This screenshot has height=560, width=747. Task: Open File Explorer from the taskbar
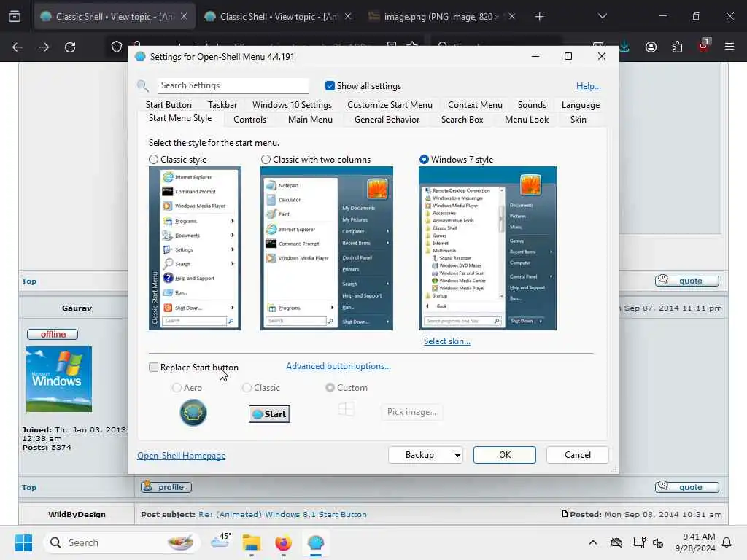point(252,542)
